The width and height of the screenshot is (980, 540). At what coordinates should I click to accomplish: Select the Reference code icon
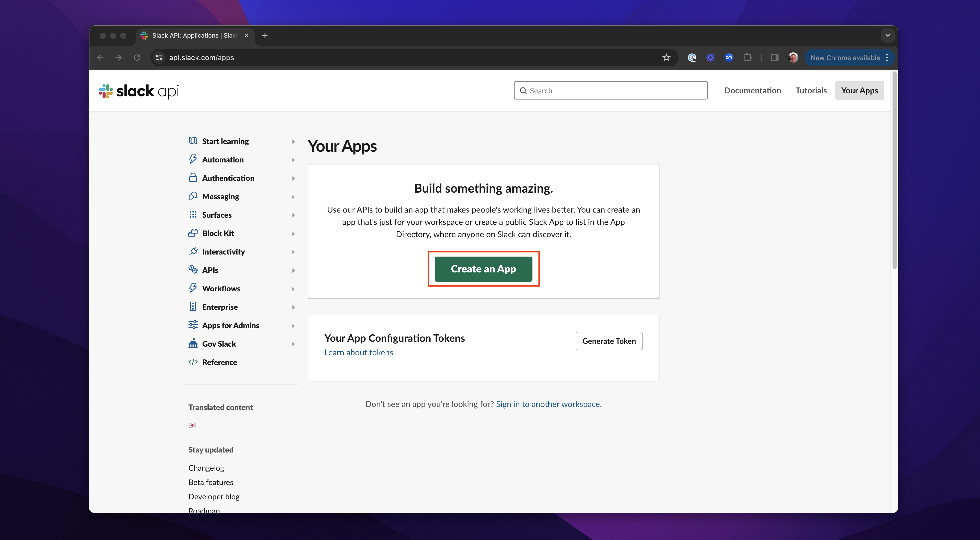point(193,362)
